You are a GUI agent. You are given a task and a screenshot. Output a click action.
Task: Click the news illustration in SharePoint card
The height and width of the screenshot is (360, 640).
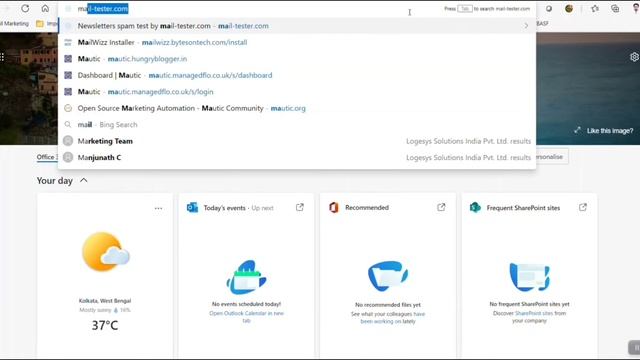529,277
